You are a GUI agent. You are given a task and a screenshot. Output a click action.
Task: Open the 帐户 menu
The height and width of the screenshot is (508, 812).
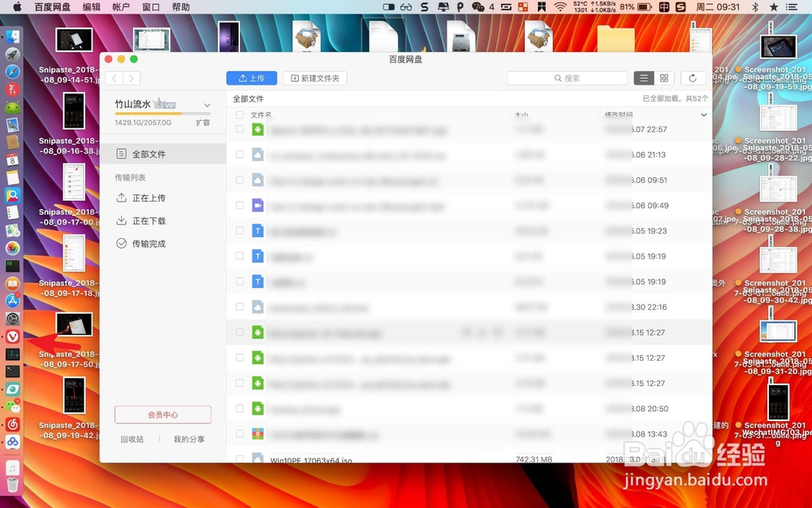tap(121, 7)
